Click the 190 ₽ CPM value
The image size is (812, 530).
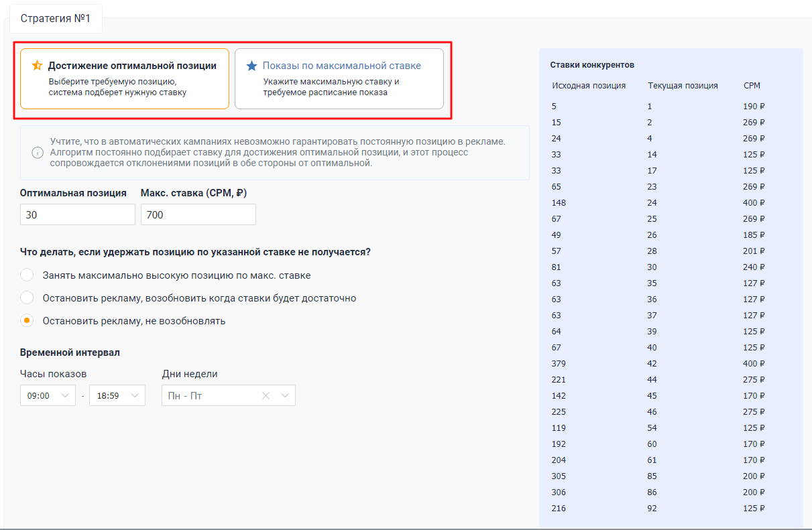[x=754, y=107]
